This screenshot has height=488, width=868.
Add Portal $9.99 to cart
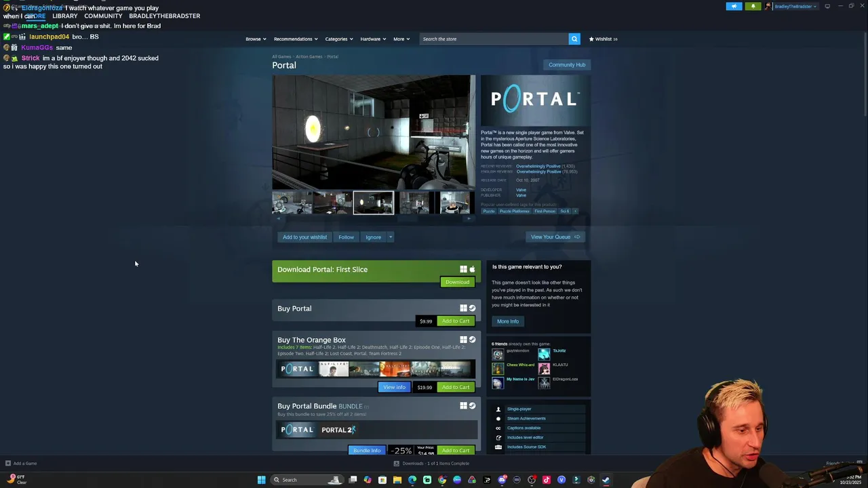[x=455, y=321]
